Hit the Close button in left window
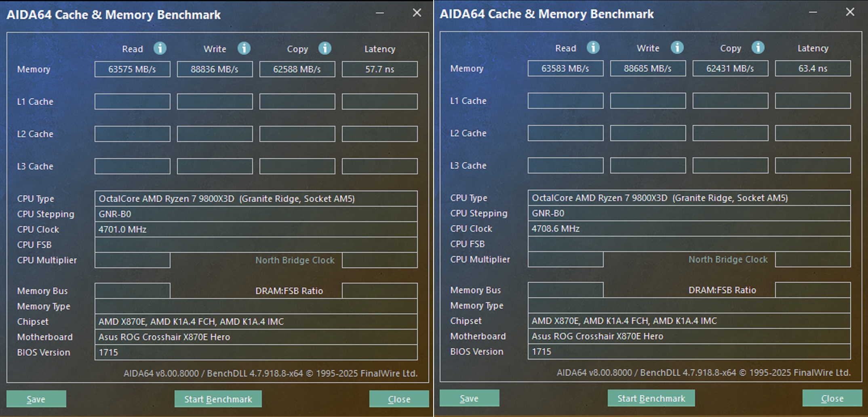The height and width of the screenshot is (417, 868). 399,399
